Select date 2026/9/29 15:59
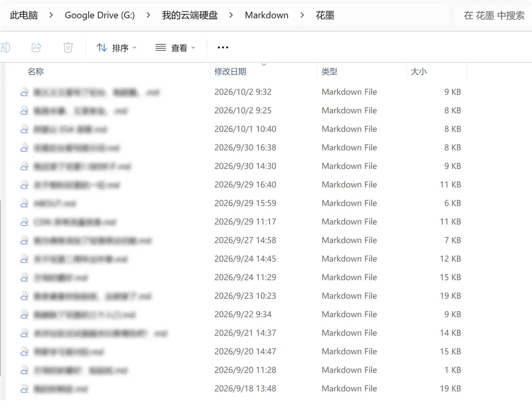 [x=245, y=203]
